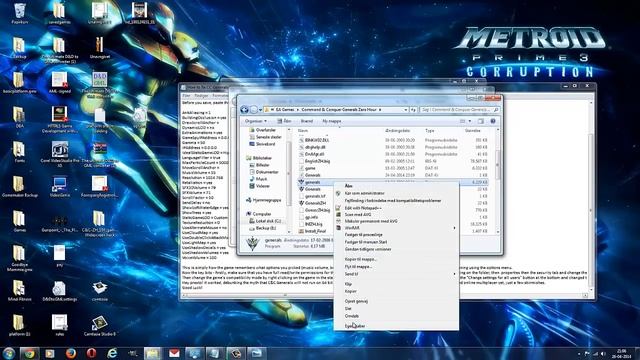Select the DBA folder on the desktop
The width and height of the screenshot is (640, 360).
coord(19,117)
